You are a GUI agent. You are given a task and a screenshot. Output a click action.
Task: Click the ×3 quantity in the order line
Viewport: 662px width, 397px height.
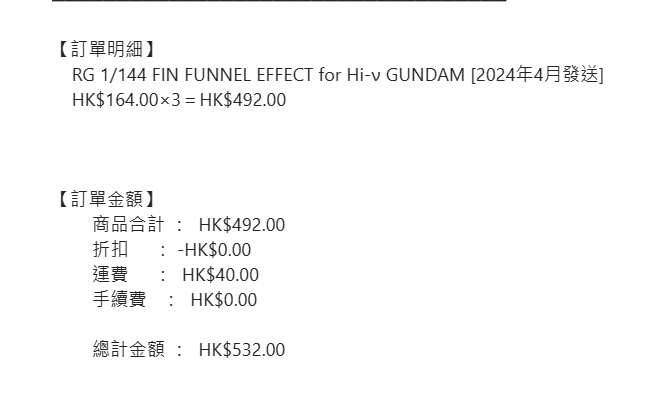170,100
